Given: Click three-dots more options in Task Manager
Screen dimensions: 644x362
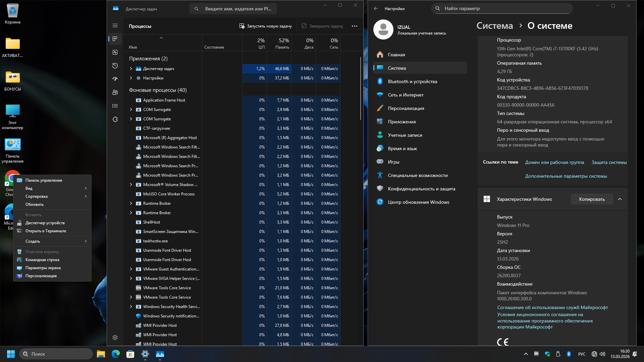Looking at the screenshot, I should [355, 26].
